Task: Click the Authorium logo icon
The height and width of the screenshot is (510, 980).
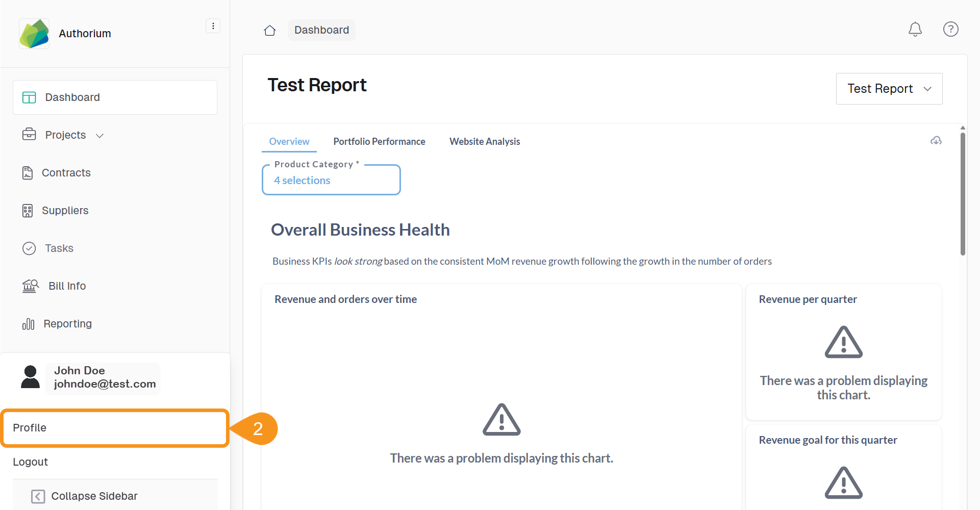Action: 34,34
